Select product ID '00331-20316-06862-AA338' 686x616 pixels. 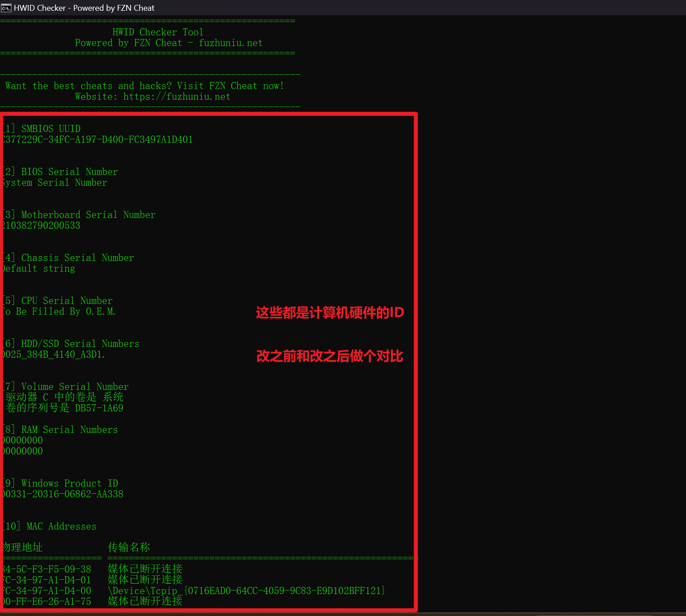point(62,494)
